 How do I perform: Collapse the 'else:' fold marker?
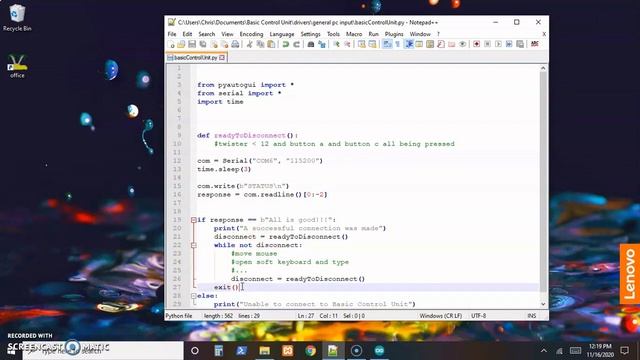click(x=193, y=296)
